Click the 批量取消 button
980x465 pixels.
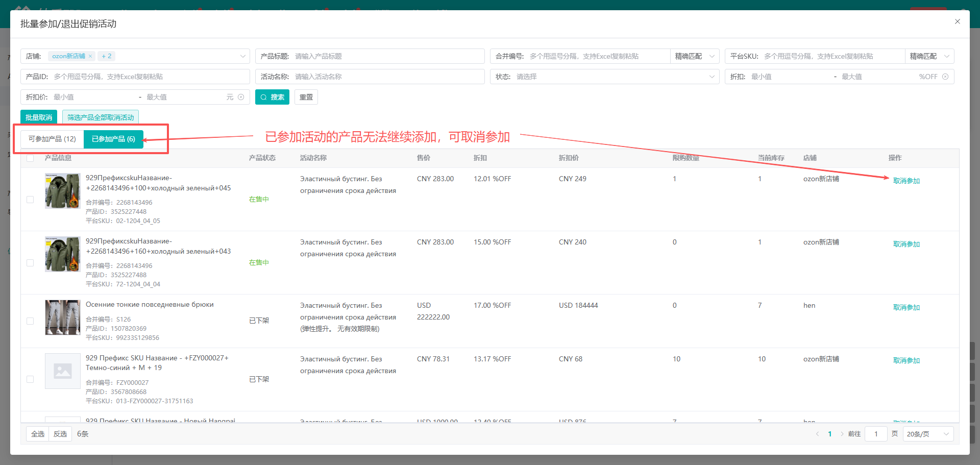39,117
